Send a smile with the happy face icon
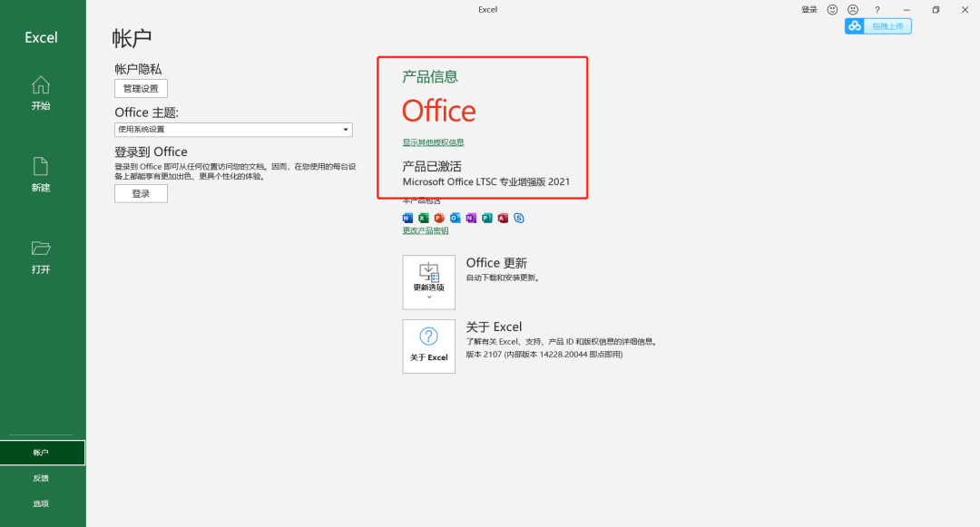Screen dimensions: 980x527 point(832,9)
